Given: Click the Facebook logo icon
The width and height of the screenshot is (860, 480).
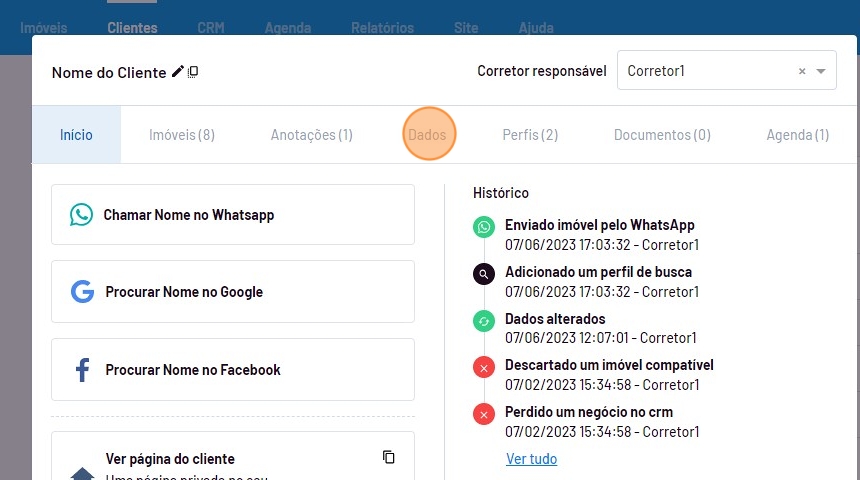Looking at the screenshot, I should point(82,370).
